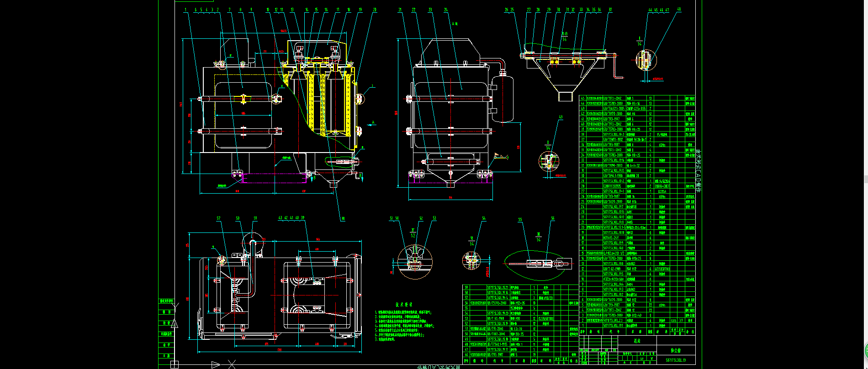Screen dimensions: 868x369
Task: Click standard GB/T5783-2000 in parts row 3
Action: coord(613,315)
